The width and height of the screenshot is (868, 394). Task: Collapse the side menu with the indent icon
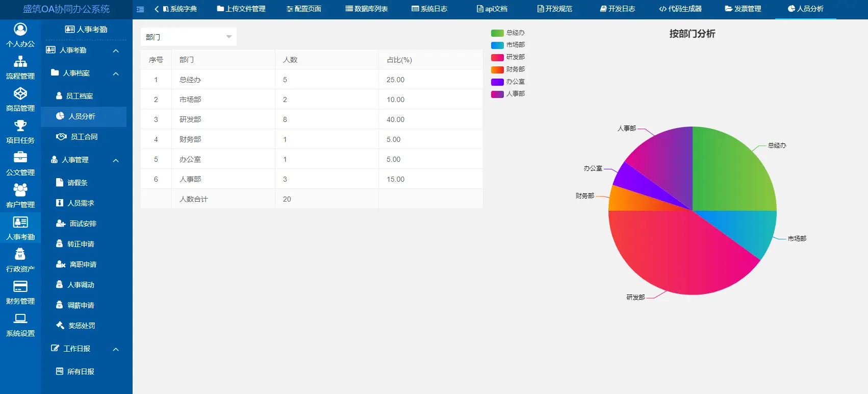tap(141, 9)
